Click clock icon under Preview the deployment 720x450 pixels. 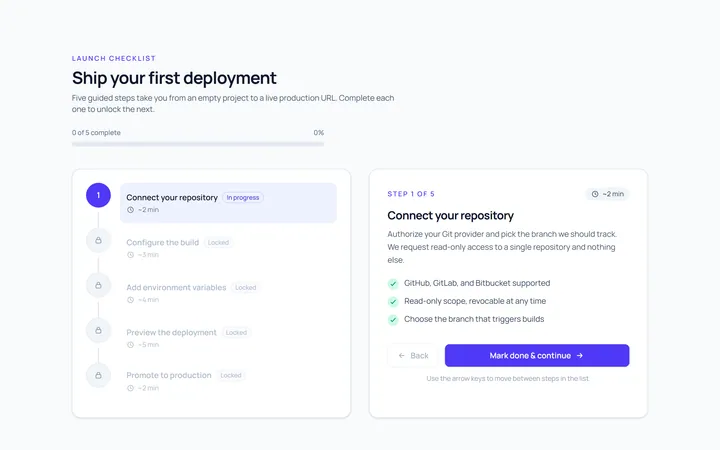point(130,345)
